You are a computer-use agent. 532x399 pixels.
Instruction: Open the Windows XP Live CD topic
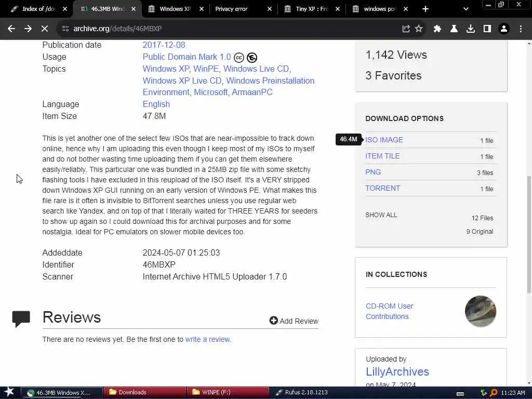click(x=182, y=81)
